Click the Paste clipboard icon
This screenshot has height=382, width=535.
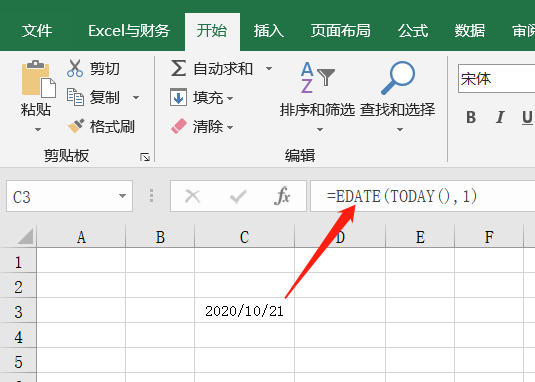39,79
